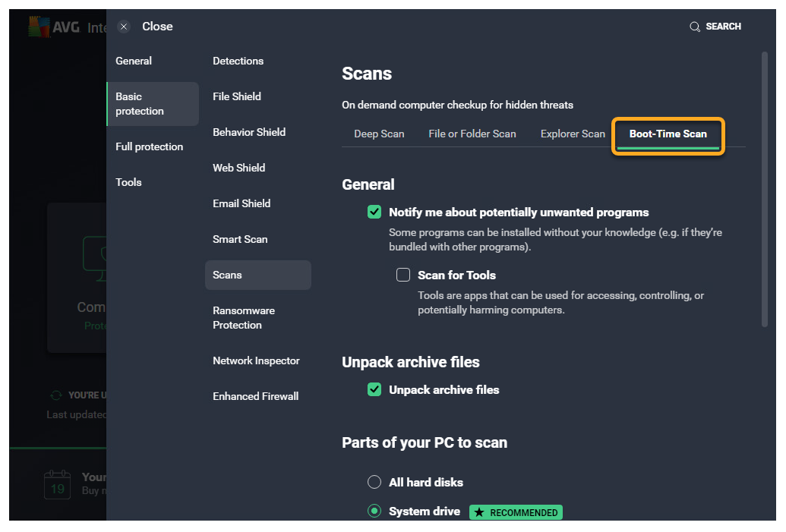Image resolution: width=786 pixels, height=532 pixels.
Task: Uncheck Unpack archive files checkbox
Action: (374, 390)
